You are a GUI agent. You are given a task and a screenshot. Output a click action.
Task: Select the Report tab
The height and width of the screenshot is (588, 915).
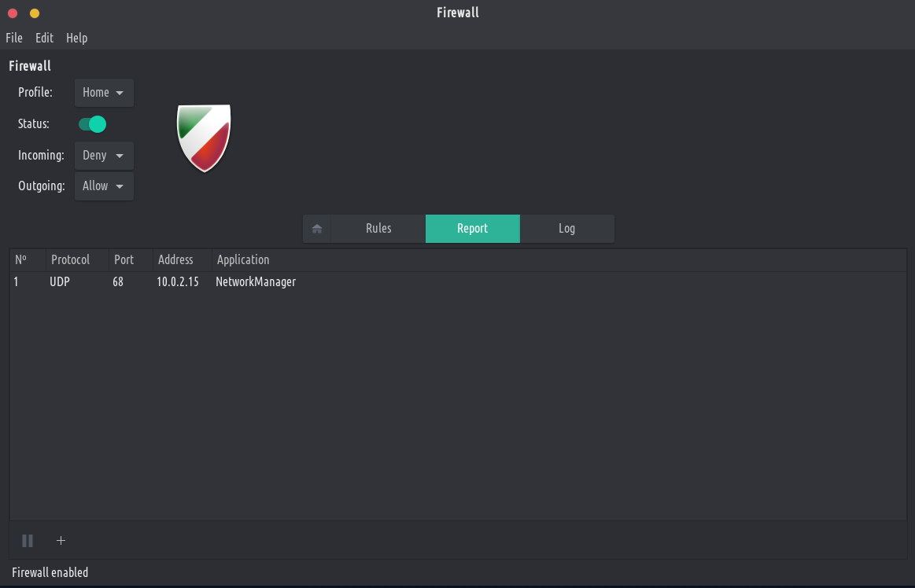(x=473, y=229)
